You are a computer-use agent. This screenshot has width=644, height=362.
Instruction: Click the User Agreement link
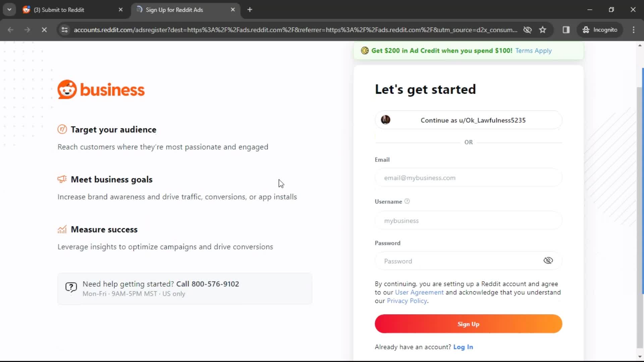419,292
